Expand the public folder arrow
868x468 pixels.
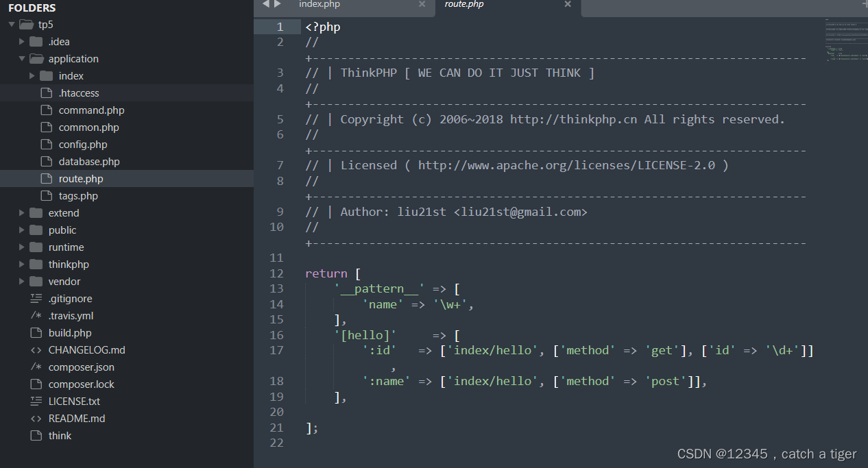tap(22, 230)
